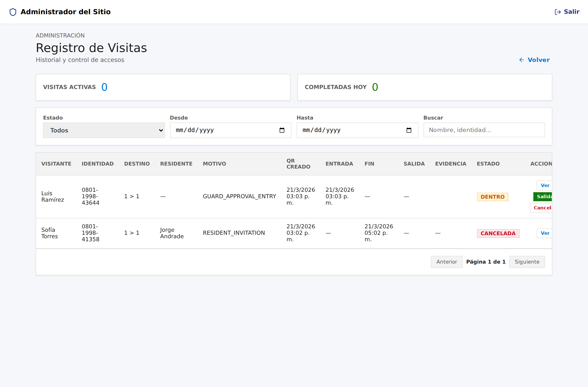Open the Desde calendar picker icon
The image size is (588, 387).
coord(282,130)
